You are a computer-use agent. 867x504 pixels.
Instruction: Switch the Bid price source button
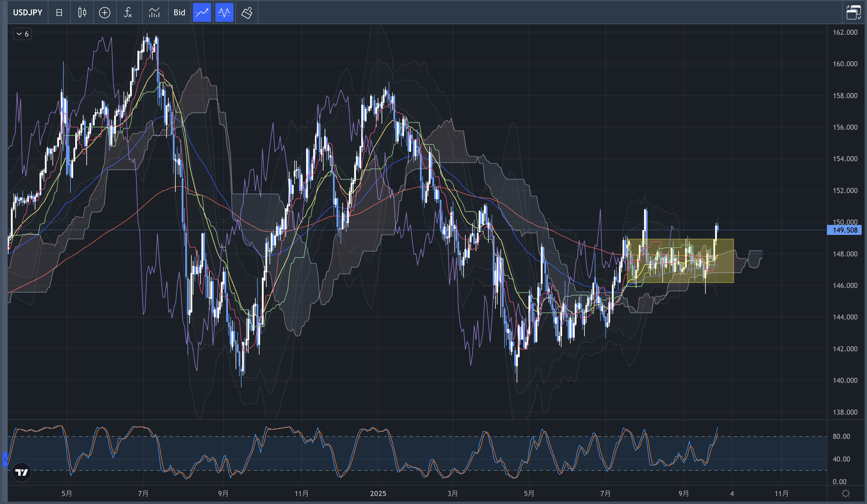point(179,13)
